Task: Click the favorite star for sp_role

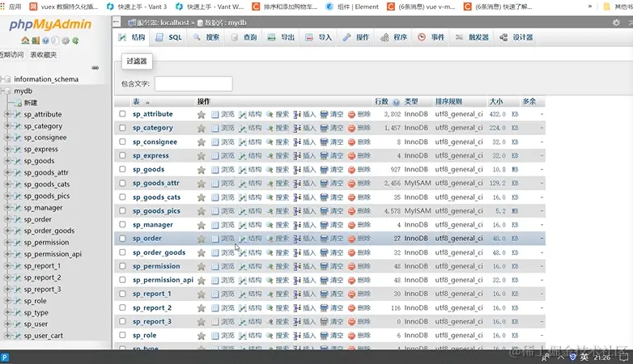Action: 201,336
